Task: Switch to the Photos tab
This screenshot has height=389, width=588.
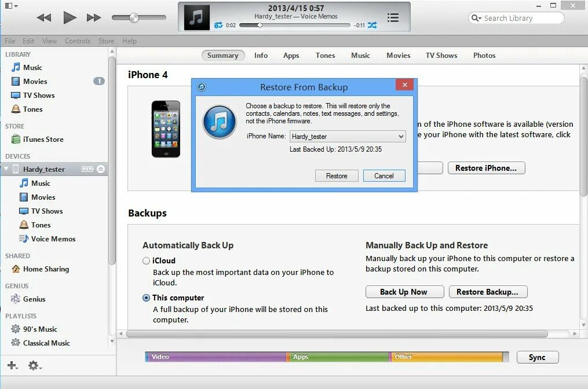Action: [484, 56]
